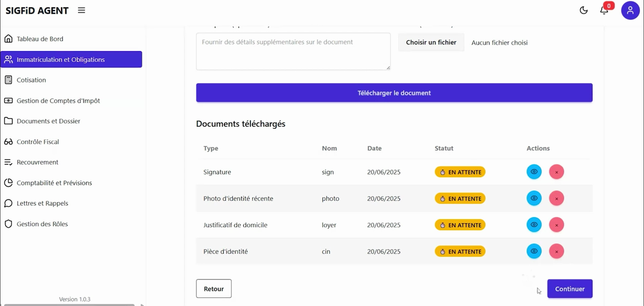Select the Cotisation sidebar icon
644x306 pixels.
click(9, 80)
